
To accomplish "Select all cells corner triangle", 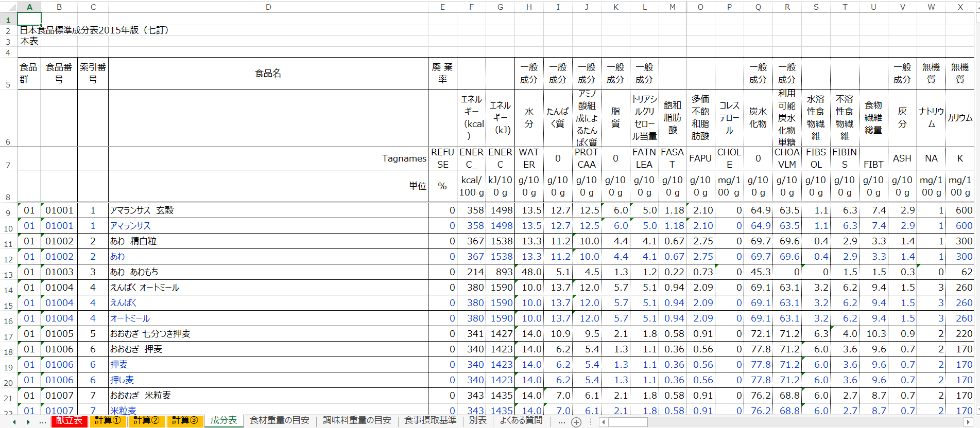I will pos(9,7).
